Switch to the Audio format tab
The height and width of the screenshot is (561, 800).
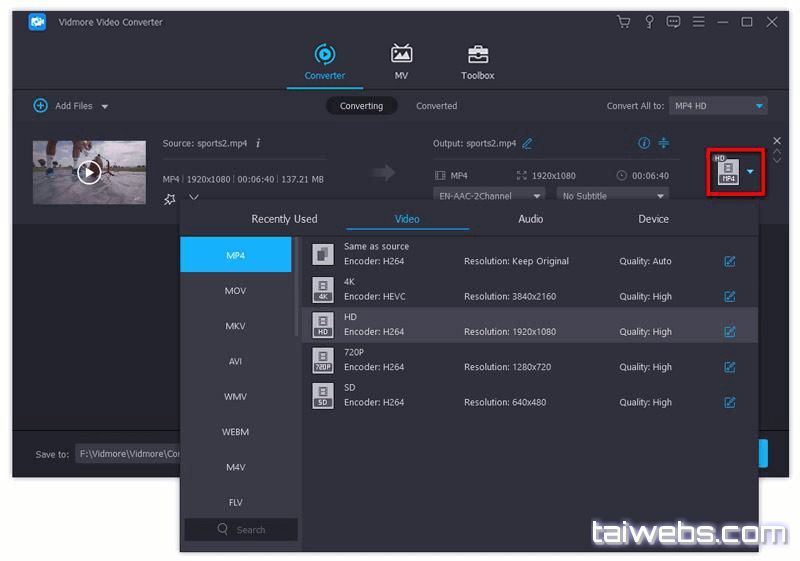530,219
